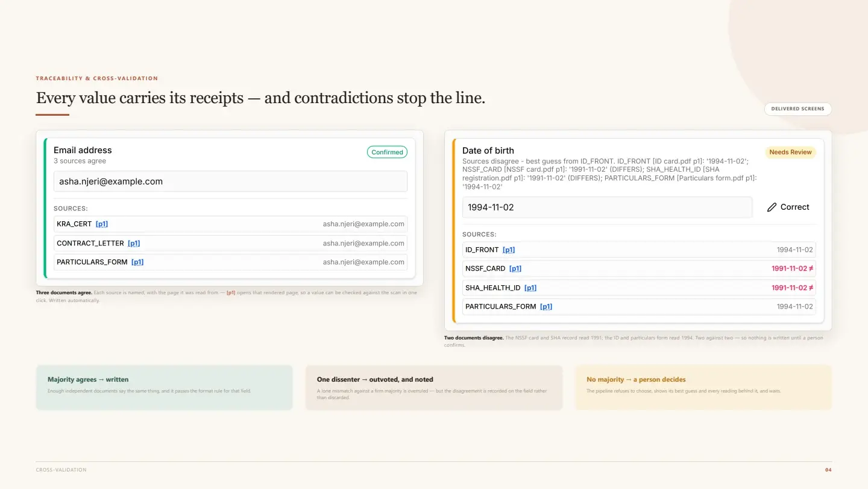The image size is (868, 489).
Task: Open the ID_FRONT [p1] page link
Action: [509, 250]
